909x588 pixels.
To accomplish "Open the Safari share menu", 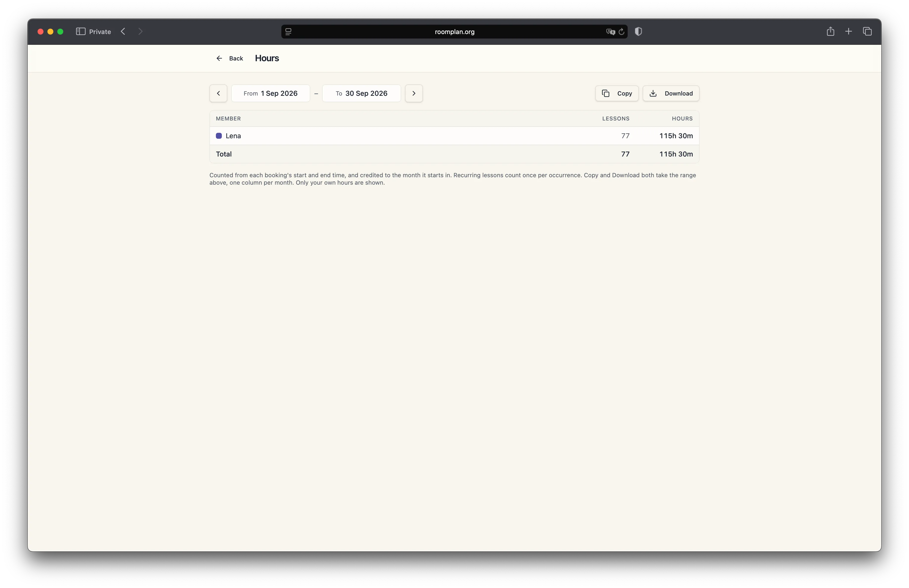I will [830, 31].
